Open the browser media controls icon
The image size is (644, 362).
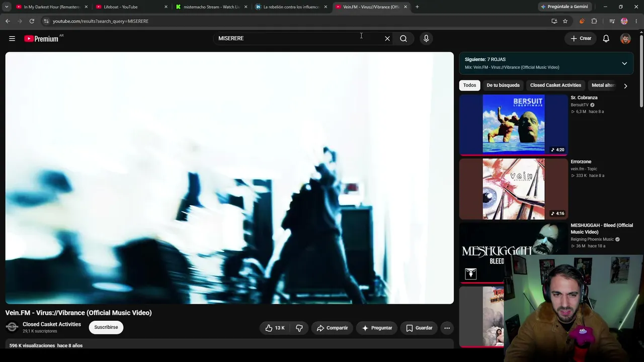coord(612,21)
